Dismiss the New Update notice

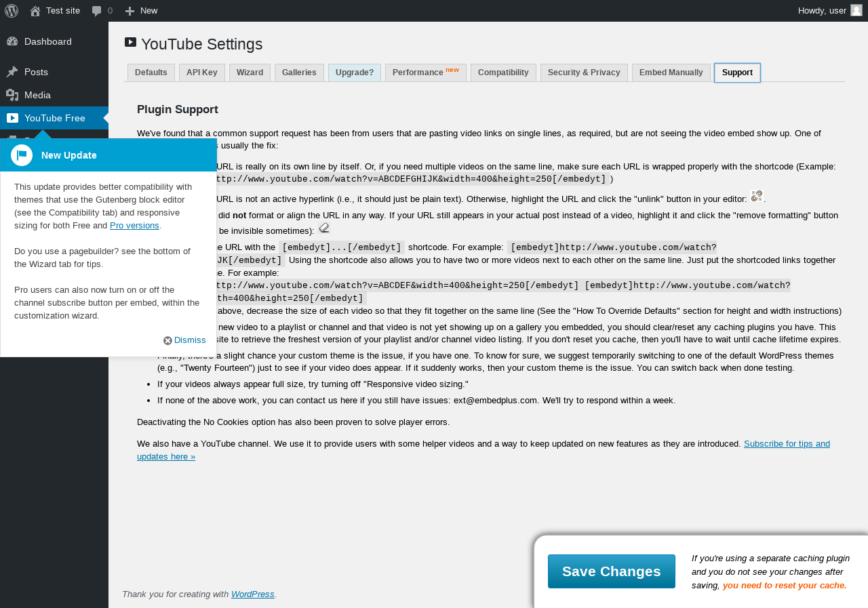tap(184, 340)
